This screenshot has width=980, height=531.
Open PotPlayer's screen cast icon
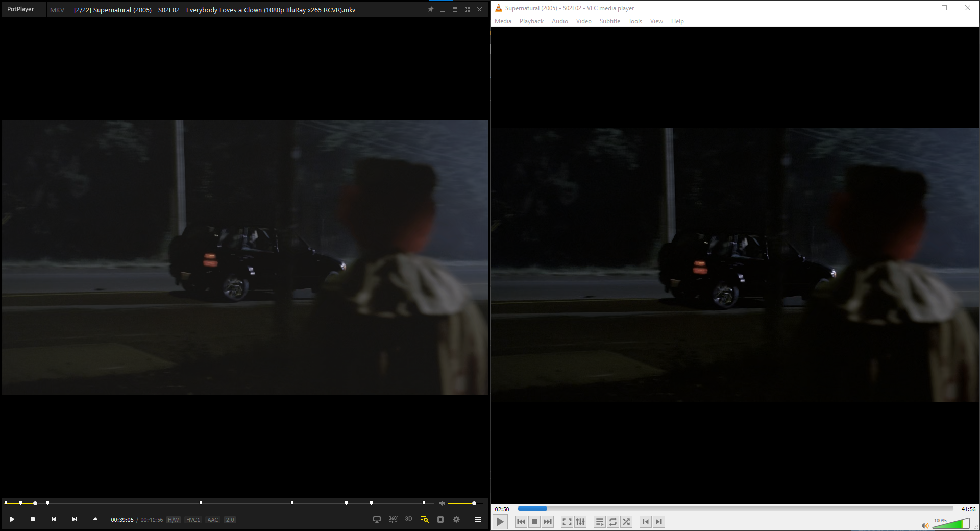(377, 520)
